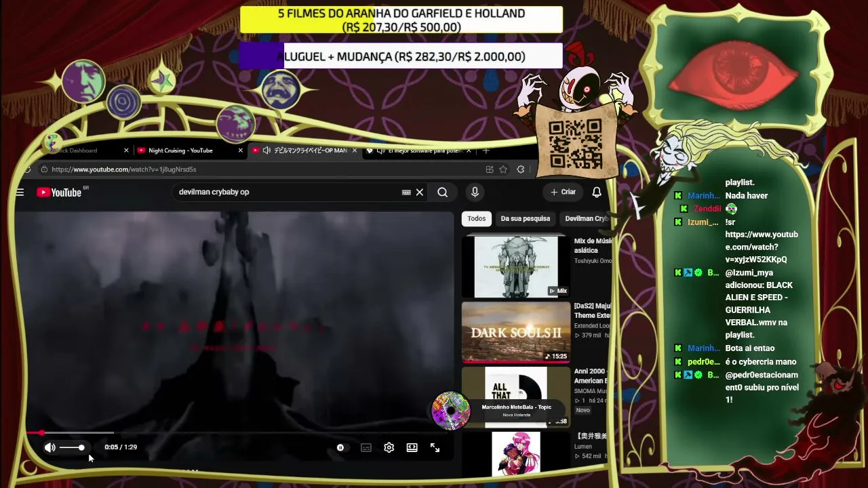
Task: Go to the YouTube home logo
Action: 59,192
